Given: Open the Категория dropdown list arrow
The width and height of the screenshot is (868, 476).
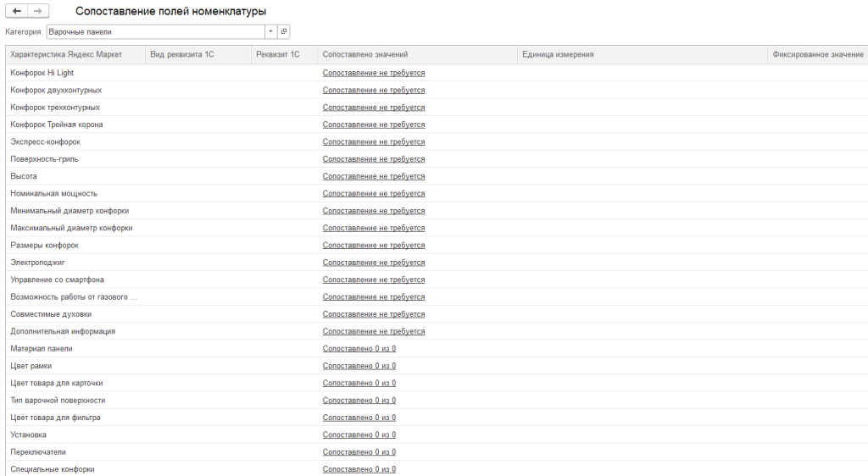Looking at the screenshot, I should 270,31.
